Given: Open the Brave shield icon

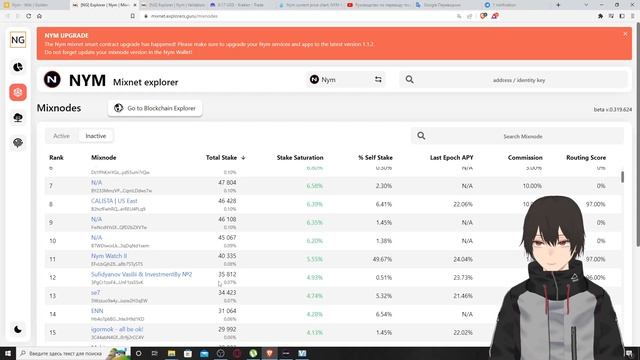Looking at the screenshot, I should tap(483, 16).
